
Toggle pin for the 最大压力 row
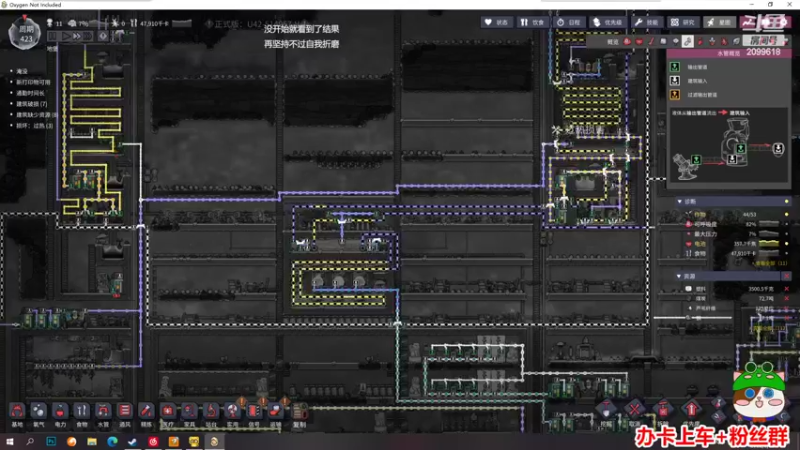pos(786,234)
